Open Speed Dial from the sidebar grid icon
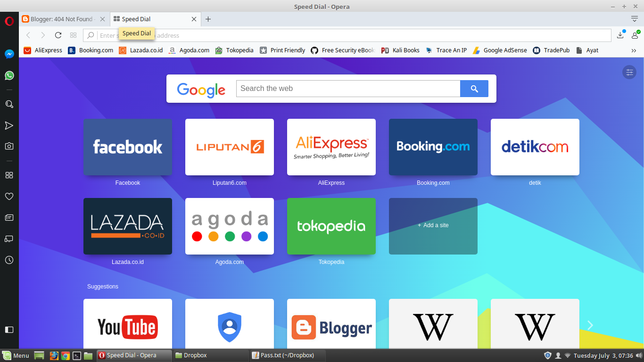Viewport: 644px width, 362px height. tap(9, 175)
